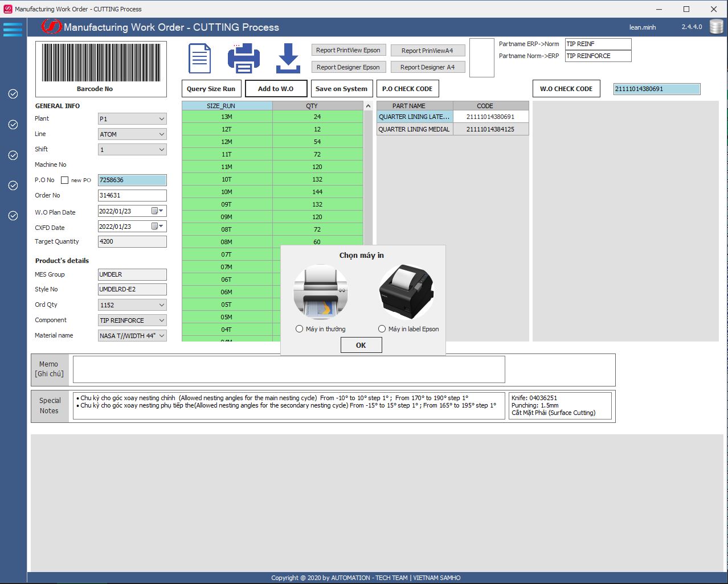Select the Máy in thường radio option

(300, 329)
